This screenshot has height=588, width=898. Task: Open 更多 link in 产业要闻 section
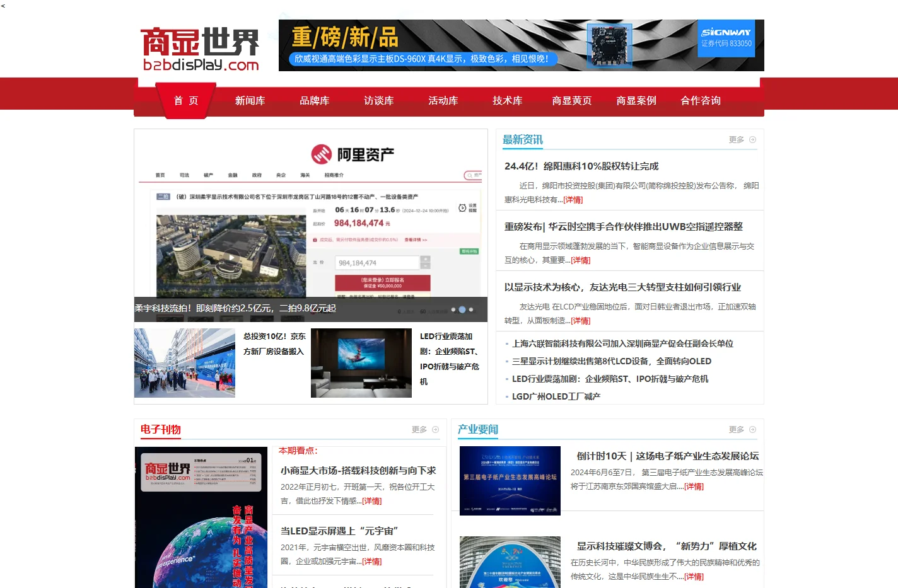[737, 430]
